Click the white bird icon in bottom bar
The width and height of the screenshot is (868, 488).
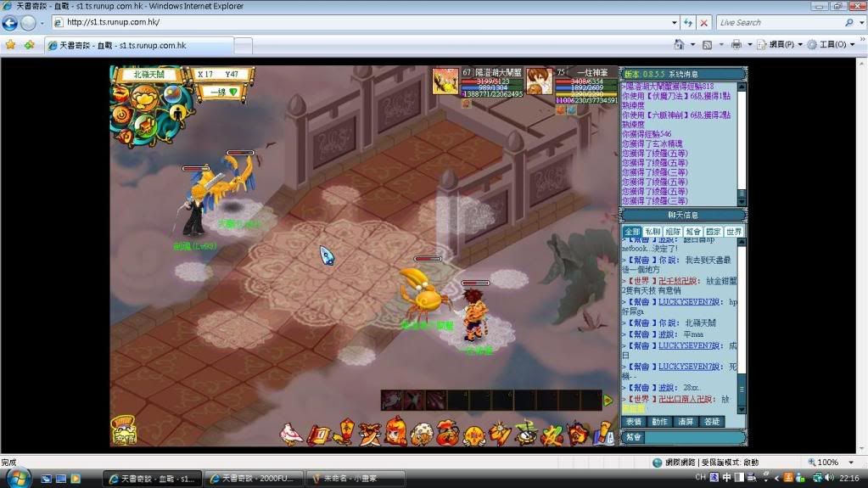coord(291,433)
